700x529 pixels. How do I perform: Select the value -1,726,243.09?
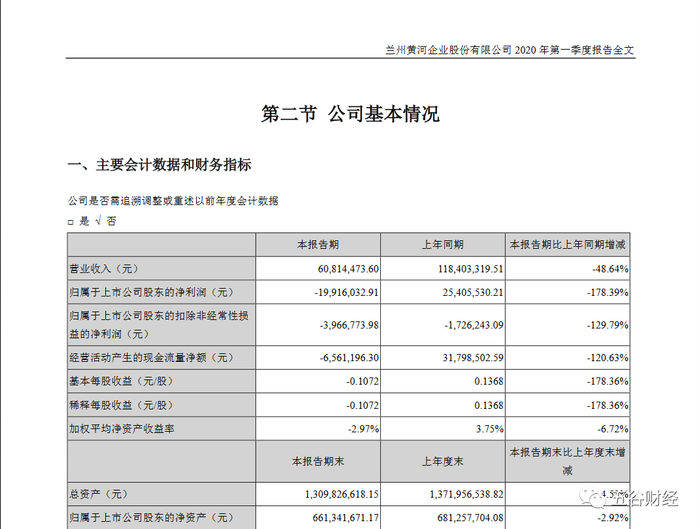tap(474, 325)
